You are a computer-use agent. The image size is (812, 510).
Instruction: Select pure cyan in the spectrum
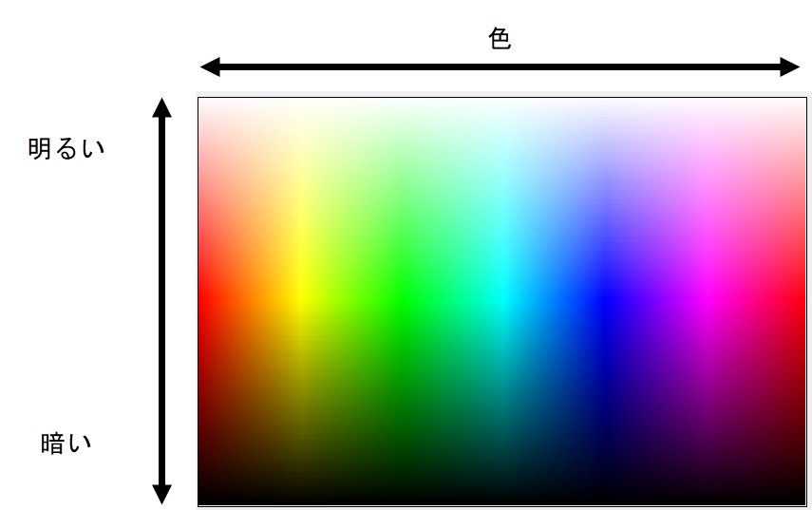(x=502, y=299)
